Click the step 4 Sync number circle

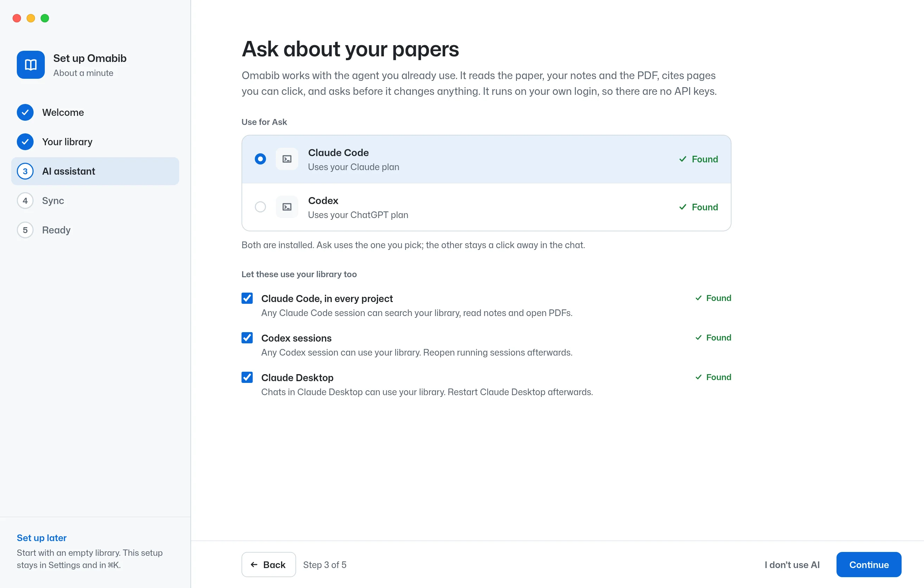coord(25,201)
